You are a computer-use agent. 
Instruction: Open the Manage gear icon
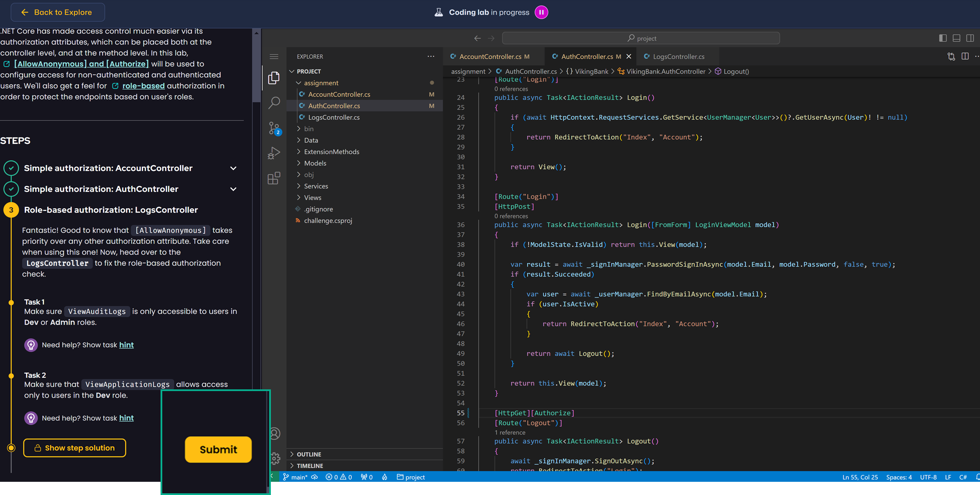[x=275, y=458]
